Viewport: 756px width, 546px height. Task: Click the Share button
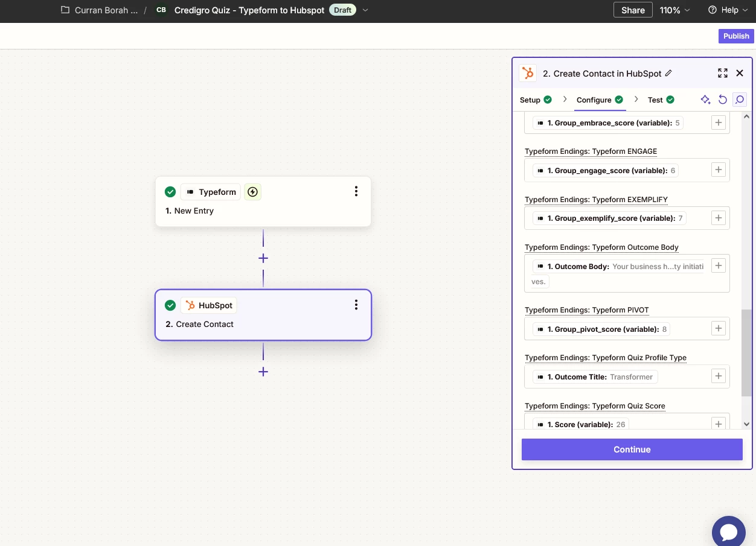[x=633, y=10]
